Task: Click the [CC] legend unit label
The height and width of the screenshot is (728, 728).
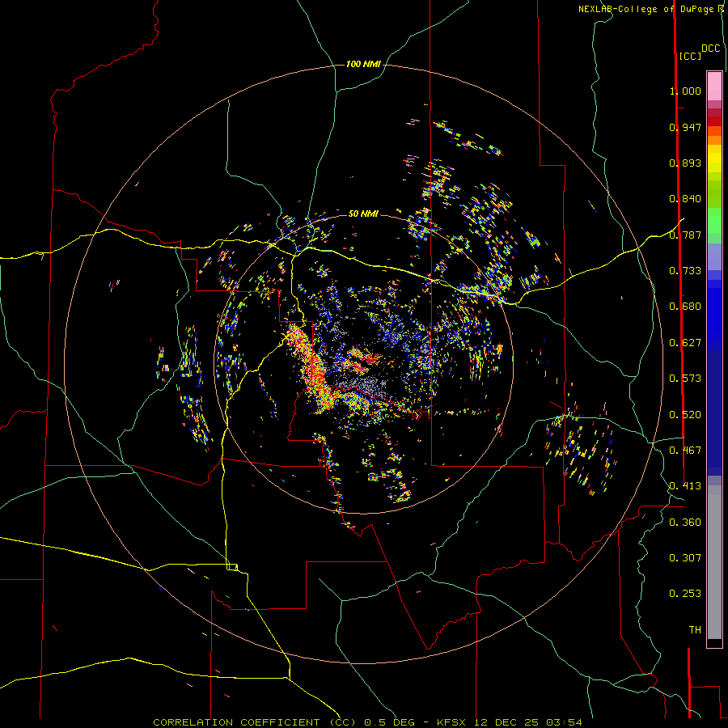Action: [x=690, y=56]
